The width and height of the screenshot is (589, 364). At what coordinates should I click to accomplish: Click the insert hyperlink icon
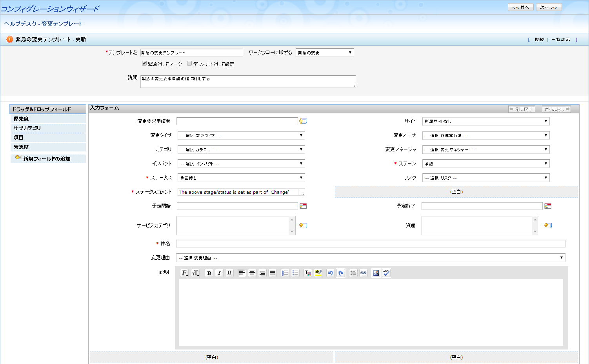tap(364, 273)
